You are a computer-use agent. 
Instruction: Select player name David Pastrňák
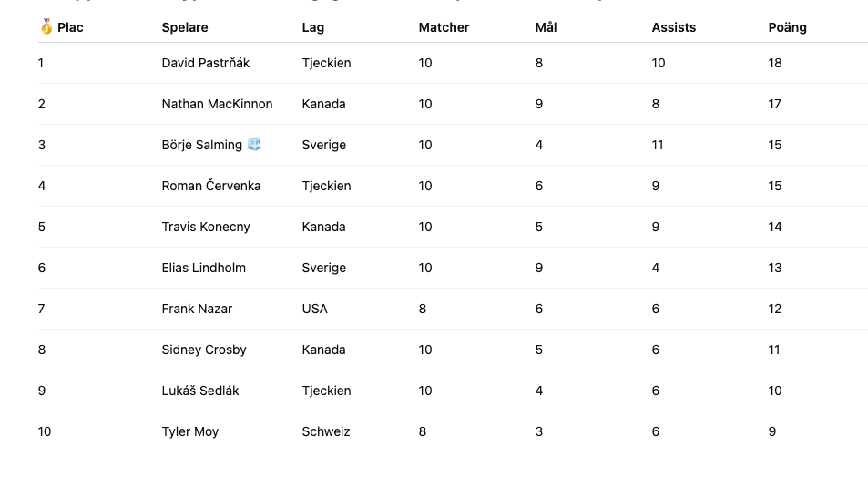(205, 63)
